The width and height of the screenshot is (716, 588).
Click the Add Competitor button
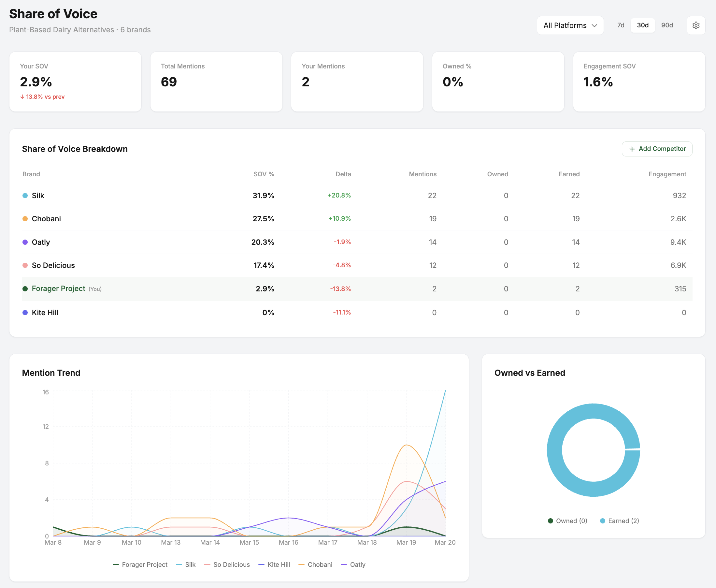[657, 149]
